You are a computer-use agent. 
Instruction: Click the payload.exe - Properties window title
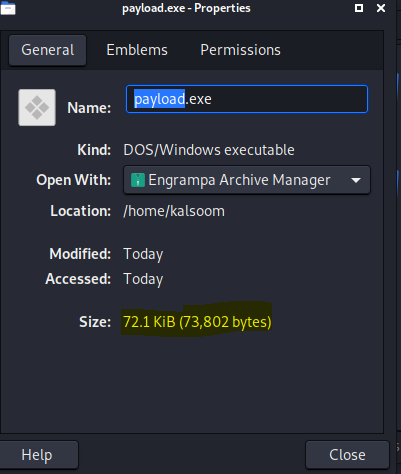pyautogui.click(x=186, y=8)
